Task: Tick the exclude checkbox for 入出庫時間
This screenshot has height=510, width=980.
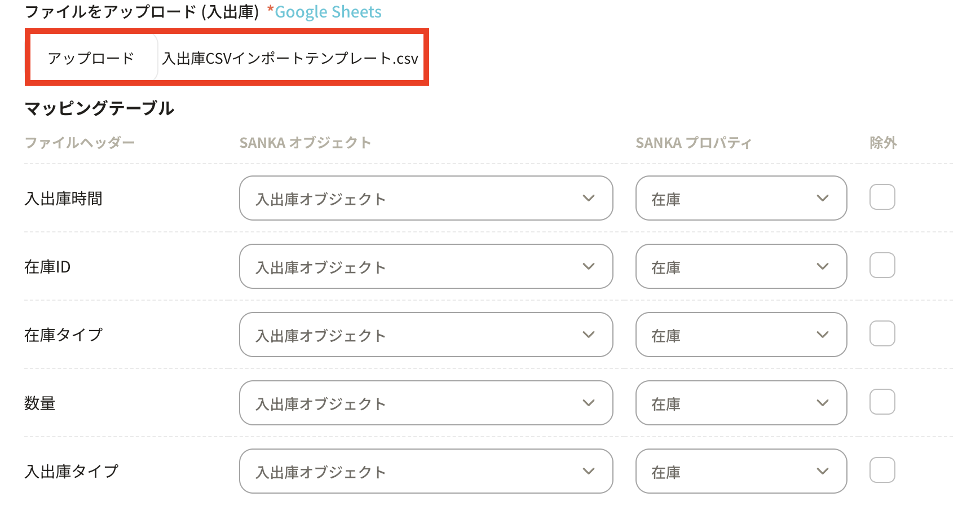Action: [x=882, y=197]
